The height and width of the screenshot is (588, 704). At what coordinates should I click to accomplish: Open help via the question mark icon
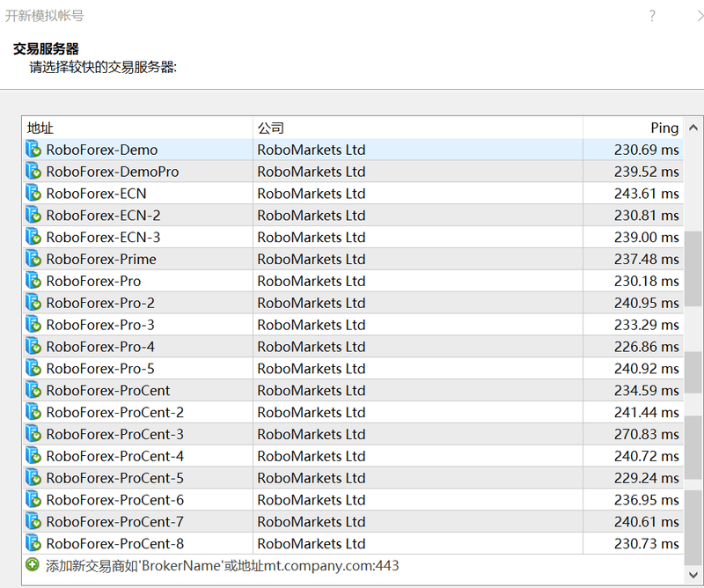pyautogui.click(x=651, y=15)
